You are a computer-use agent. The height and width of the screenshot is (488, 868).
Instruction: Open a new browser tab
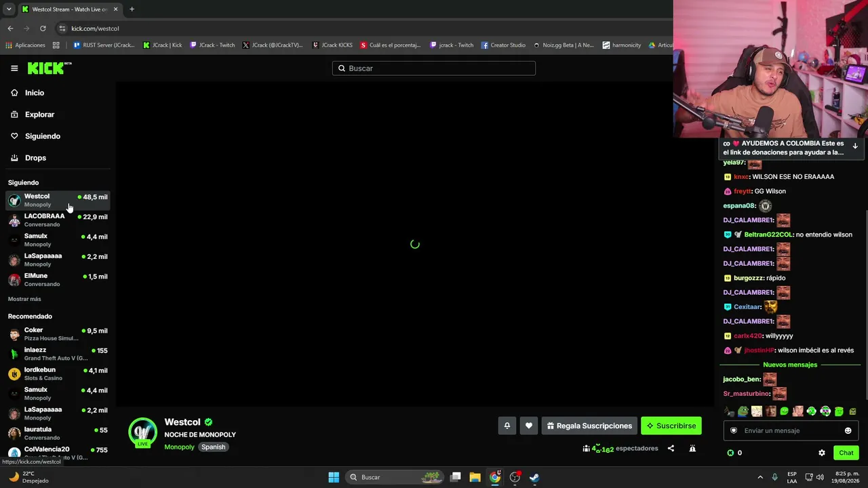pos(132,9)
